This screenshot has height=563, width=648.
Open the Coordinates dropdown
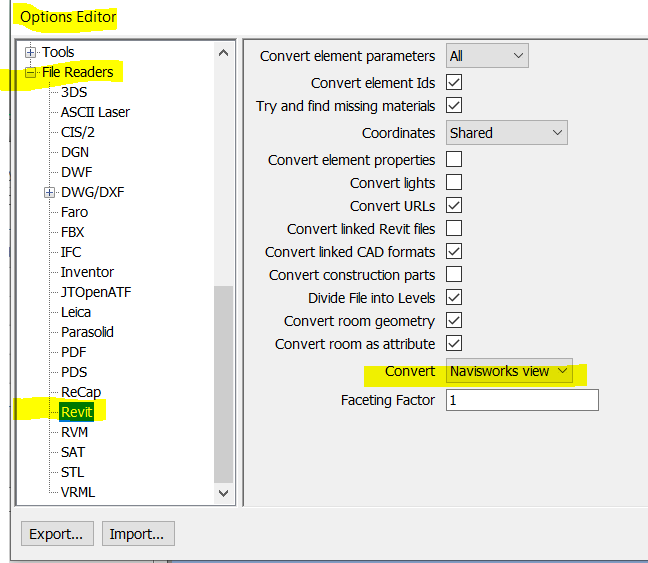[506, 132]
